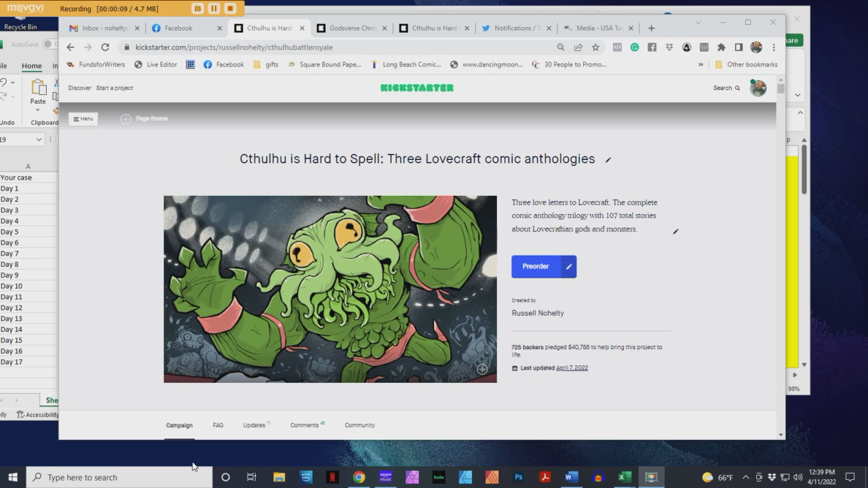
Task: Reload the Kickstarter page
Action: pos(105,47)
